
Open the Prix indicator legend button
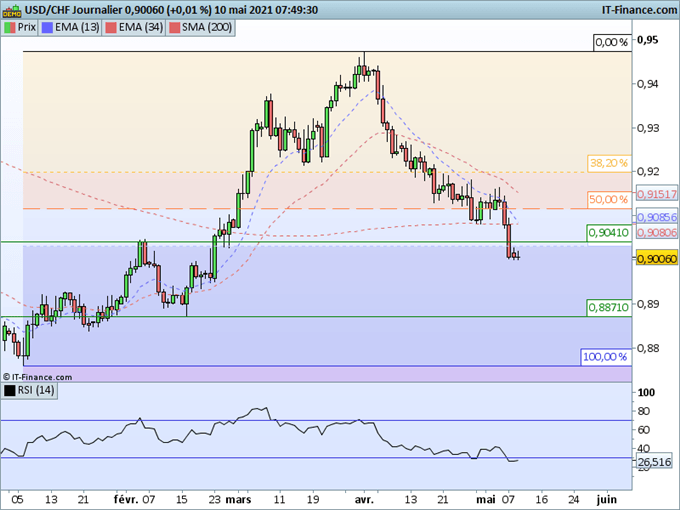coord(20,27)
